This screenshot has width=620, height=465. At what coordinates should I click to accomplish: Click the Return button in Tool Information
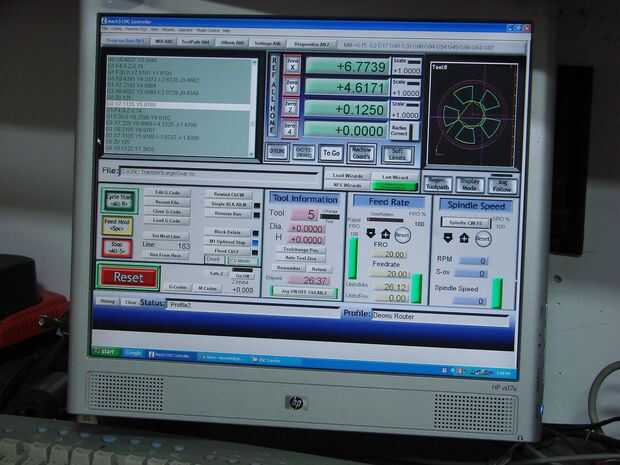pyautogui.click(x=319, y=269)
